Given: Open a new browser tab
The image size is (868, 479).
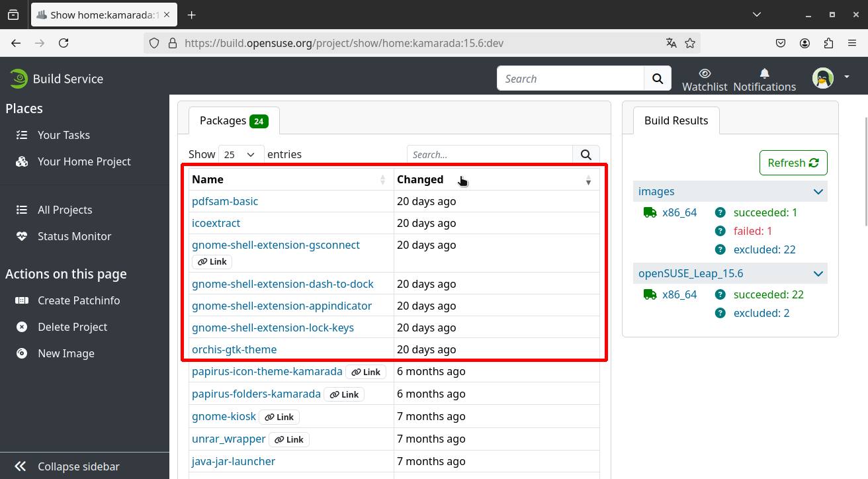Looking at the screenshot, I should (192, 15).
